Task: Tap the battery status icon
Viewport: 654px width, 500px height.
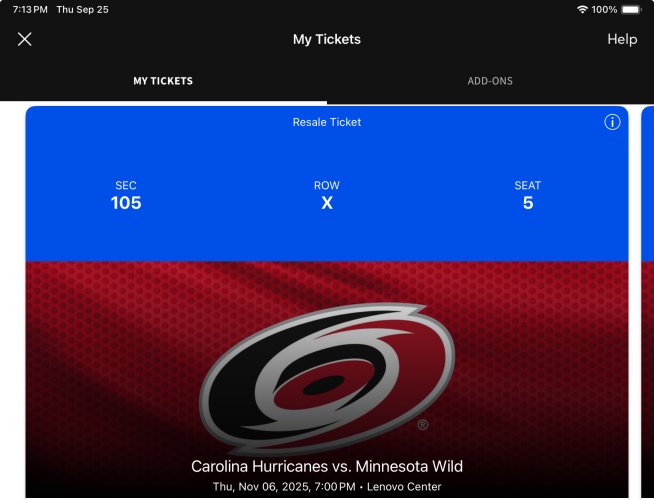Action: click(x=631, y=9)
